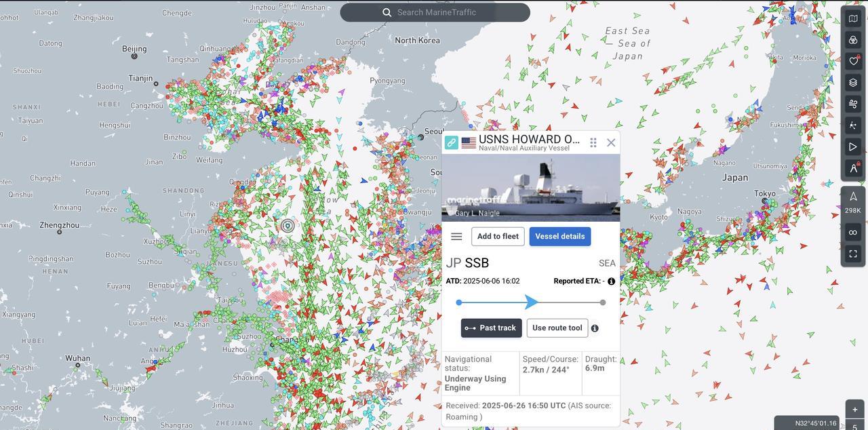The height and width of the screenshot is (430, 868).
Task: Click the North Korea country label
Action: (417, 41)
